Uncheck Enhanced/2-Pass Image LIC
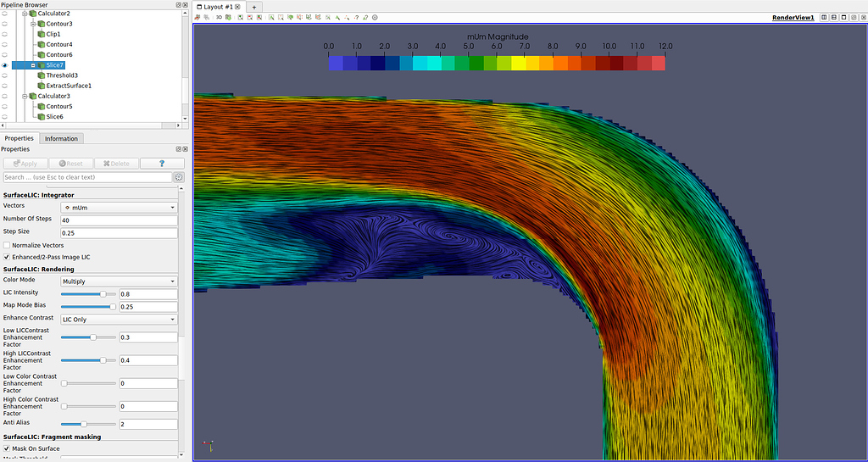 pyautogui.click(x=8, y=257)
